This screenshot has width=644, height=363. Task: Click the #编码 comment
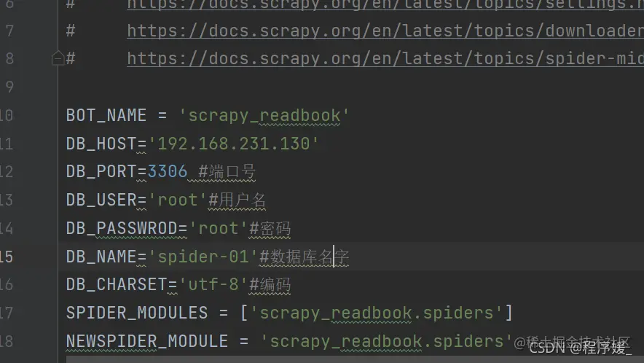270,285
